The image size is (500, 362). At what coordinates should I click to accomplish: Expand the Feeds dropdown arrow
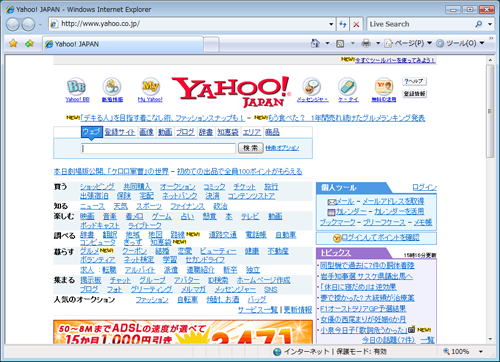click(x=353, y=43)
